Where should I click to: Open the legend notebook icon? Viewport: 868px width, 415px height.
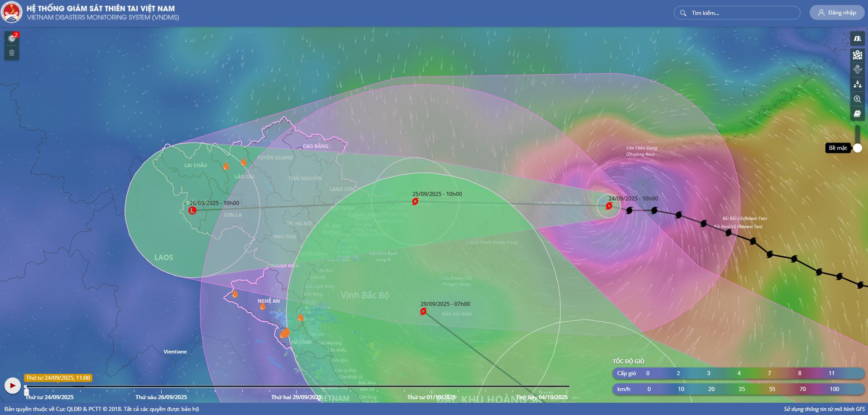point(857,114)
